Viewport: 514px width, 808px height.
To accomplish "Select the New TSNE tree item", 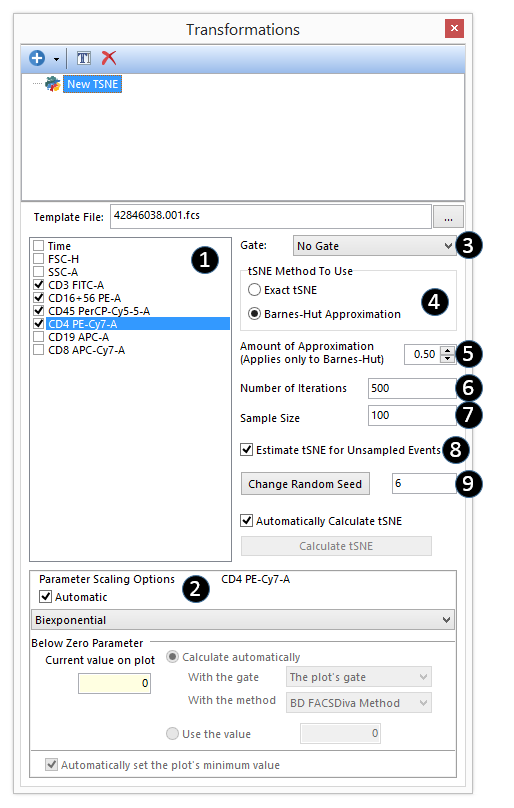I will pyautogui.click(x=92, y=84).
